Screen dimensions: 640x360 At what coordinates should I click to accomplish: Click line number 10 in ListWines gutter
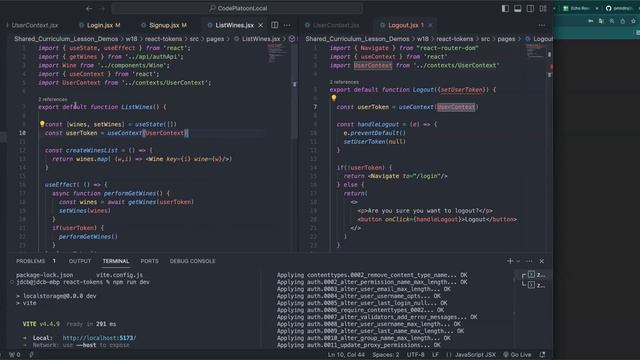(22, 133)
